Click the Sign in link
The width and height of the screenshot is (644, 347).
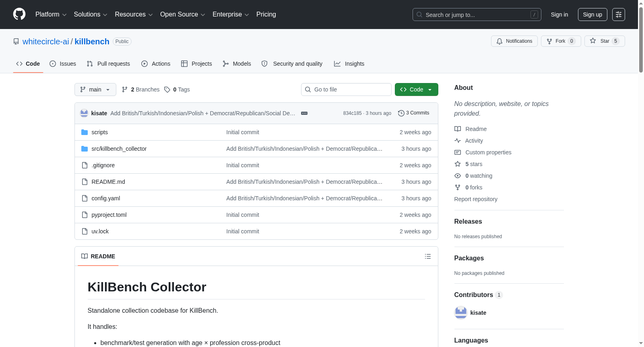pos(559,15)
